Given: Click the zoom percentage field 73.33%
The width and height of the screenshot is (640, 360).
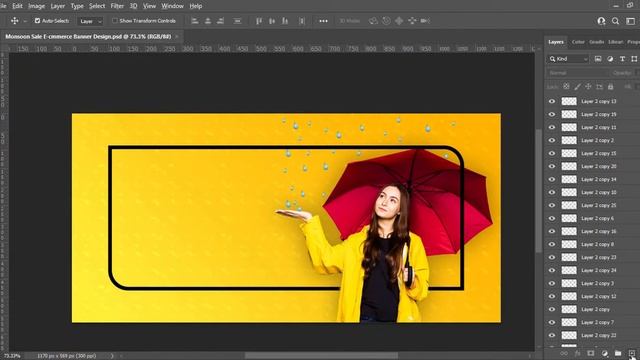Looking at the screenshot, I should pyautogui.click(x=12, y=356).
